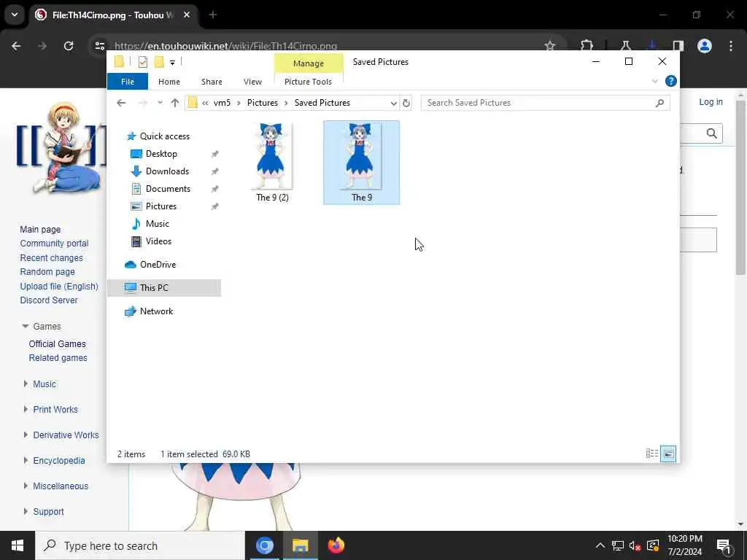
Task: Open Documents in navigation pane
Action: click(168, 189)
